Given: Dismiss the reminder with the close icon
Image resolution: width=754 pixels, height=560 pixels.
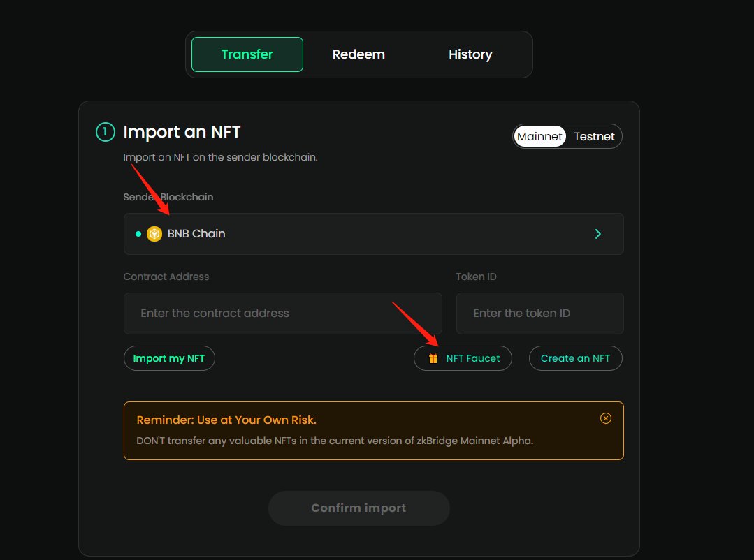Looking at the screenshot, I should 606,418.
